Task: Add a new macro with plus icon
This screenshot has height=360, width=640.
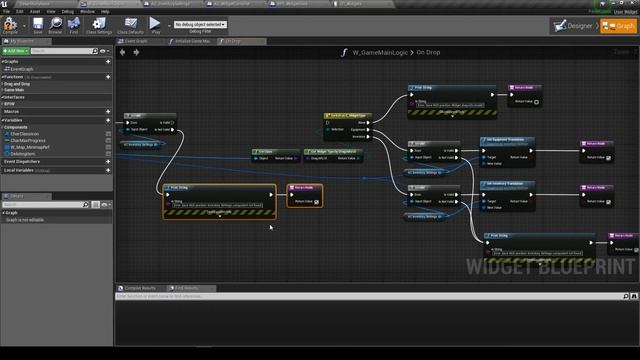Action: click(108, 111)
